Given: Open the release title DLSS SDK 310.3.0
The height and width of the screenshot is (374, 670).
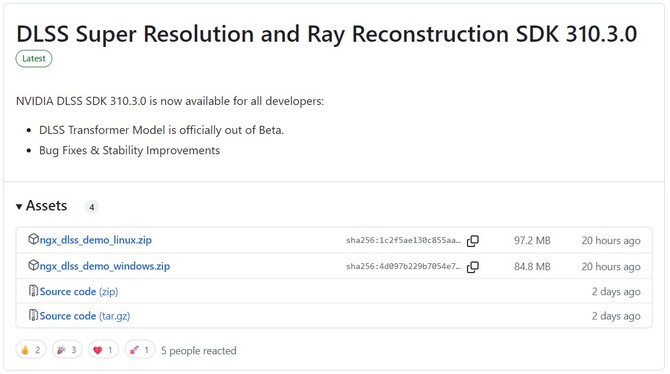Looking at the screenshot, I should point(327,34).
